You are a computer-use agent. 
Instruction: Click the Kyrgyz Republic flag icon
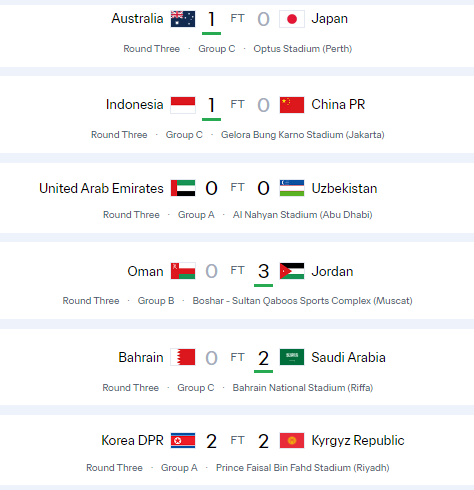[292, 441]
